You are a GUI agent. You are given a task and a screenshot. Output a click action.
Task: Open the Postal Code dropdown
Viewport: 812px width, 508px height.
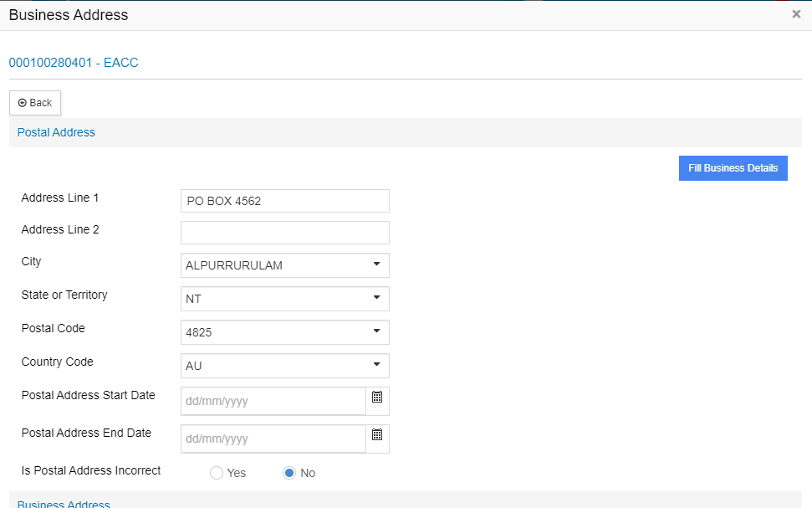tap(284, 332)
